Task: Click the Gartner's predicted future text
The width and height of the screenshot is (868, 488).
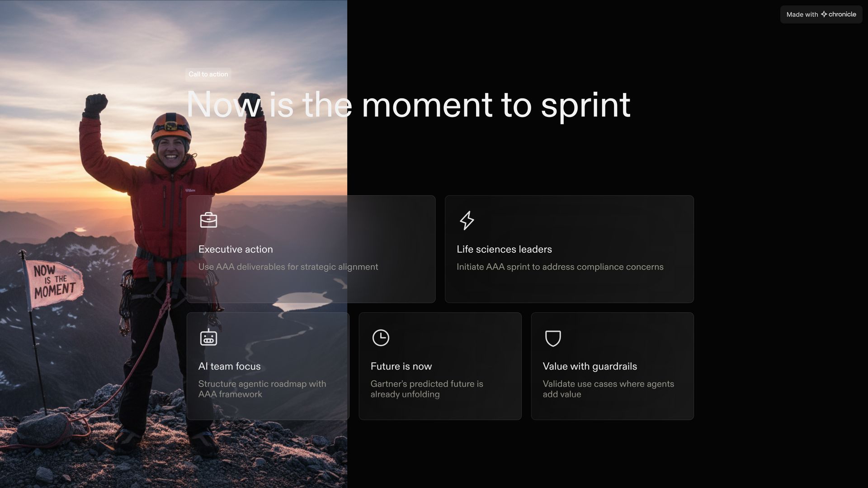Action: coord(426,389)
